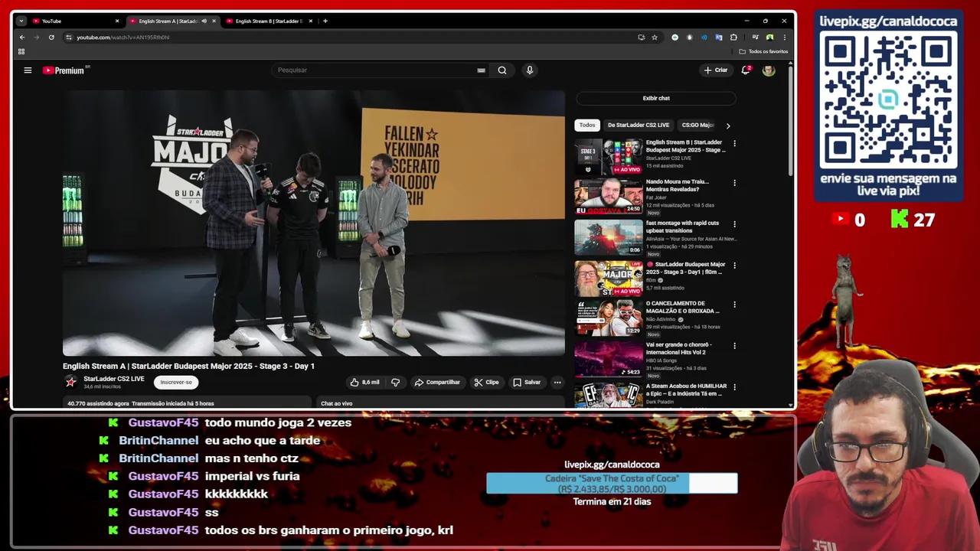Mute the English Stream A tab audio
This screenshot has width=980, height=551.
[204, 21]
